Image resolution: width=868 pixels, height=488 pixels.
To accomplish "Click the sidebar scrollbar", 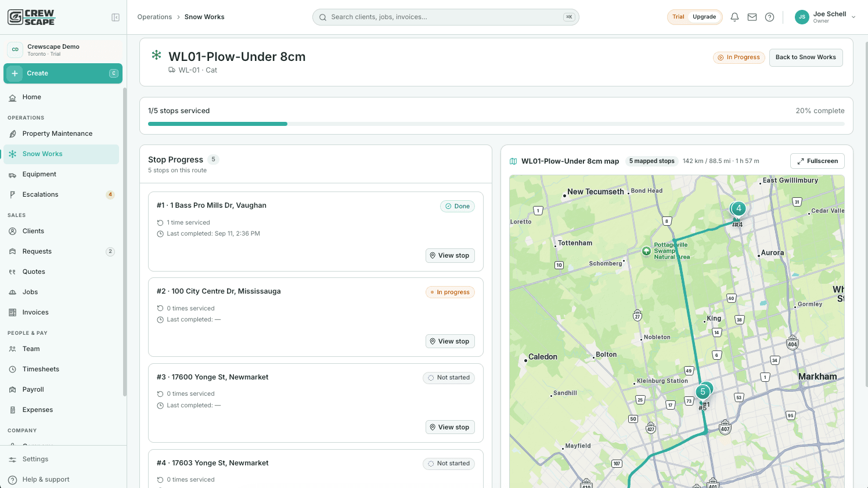I will click(124, 242).
